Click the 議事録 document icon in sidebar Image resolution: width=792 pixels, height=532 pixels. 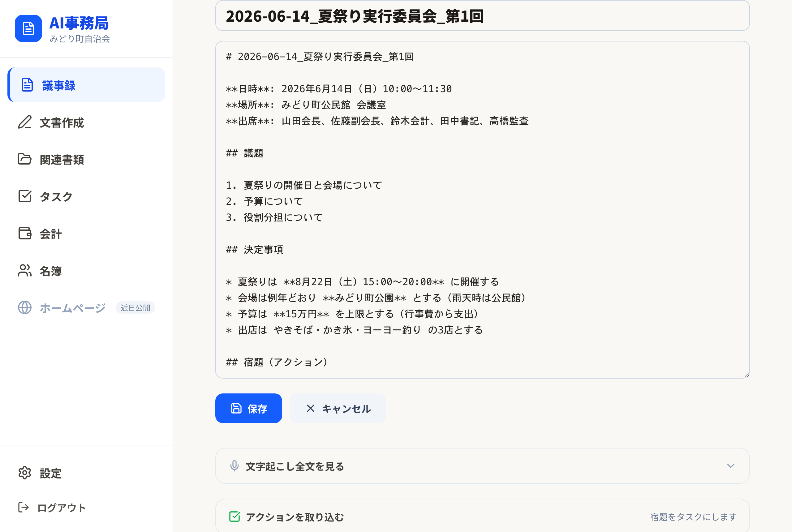coord(27,85)
